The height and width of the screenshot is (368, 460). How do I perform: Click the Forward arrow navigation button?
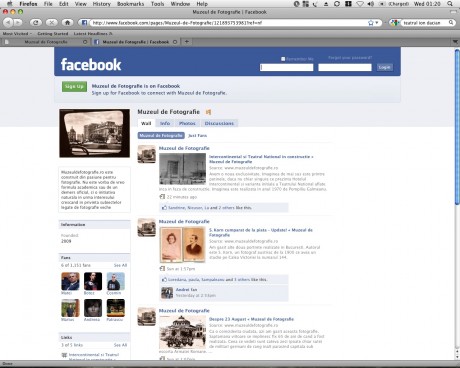click(18, 23)
